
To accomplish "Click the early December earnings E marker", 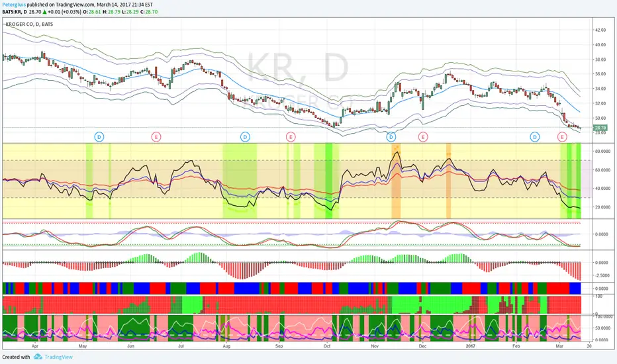I will coord(423,137).
